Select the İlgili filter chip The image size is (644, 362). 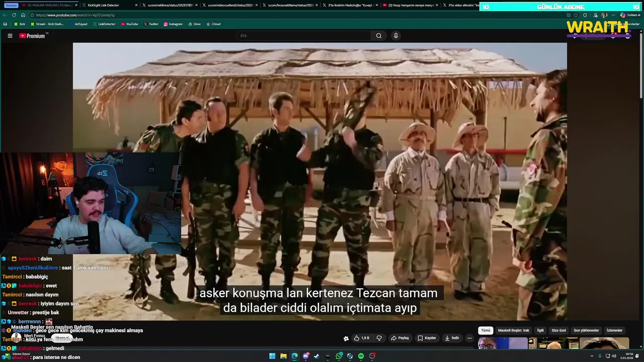(540, 330)
